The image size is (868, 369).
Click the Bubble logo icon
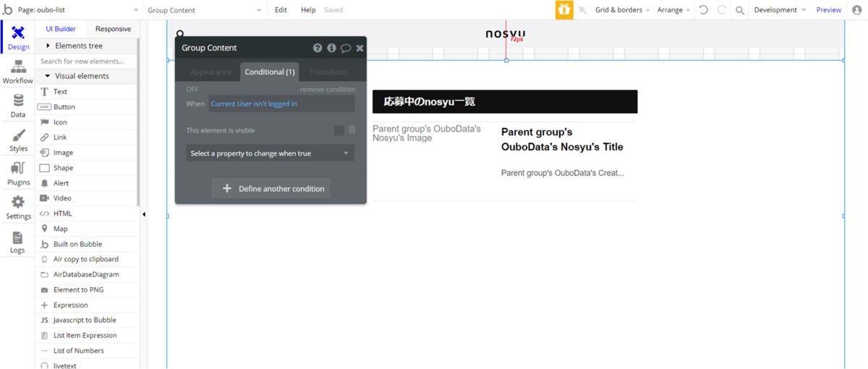click(8, 9)
